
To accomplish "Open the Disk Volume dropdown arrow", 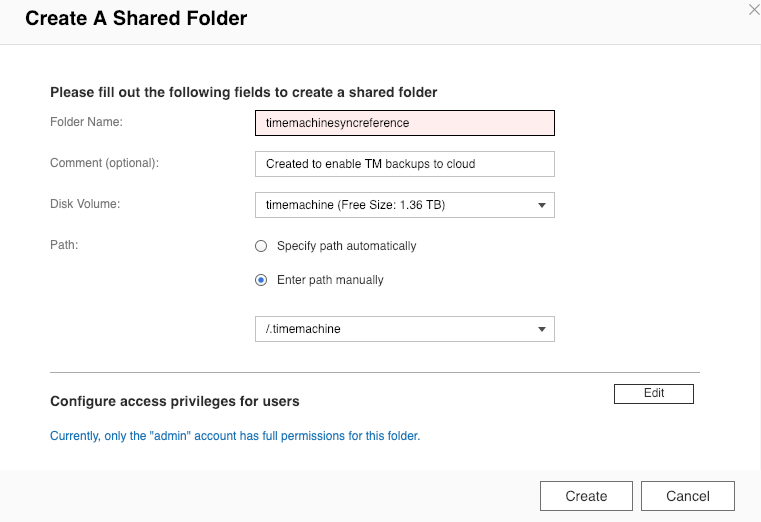I will (541, 205).
